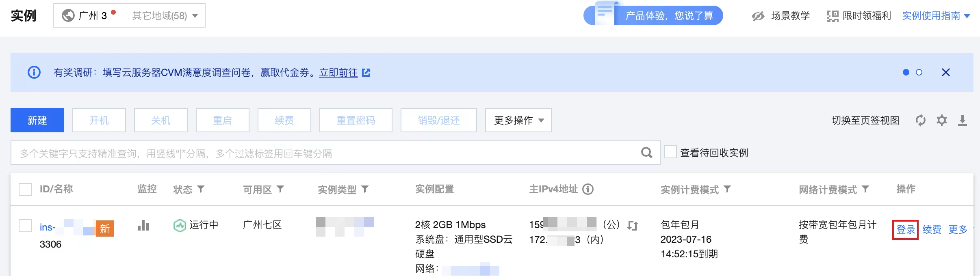Click the blue 新建 button
The height and width of the screenshot is (276, 980).
click(37, 120)
